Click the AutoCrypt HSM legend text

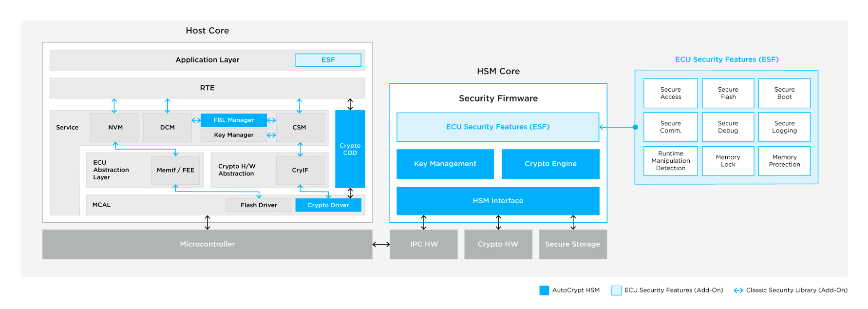click(576, 290)
